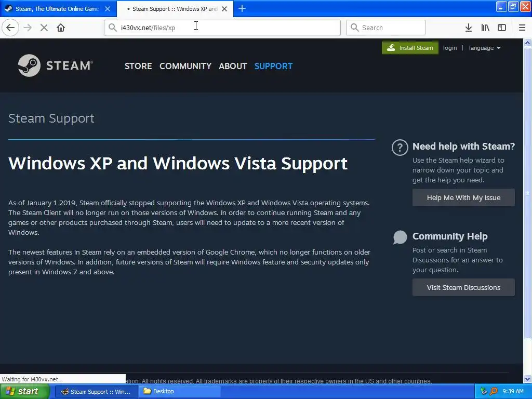Click the scrollbar down arrow
The image size is (532, 399).
(x=528, y=379)
